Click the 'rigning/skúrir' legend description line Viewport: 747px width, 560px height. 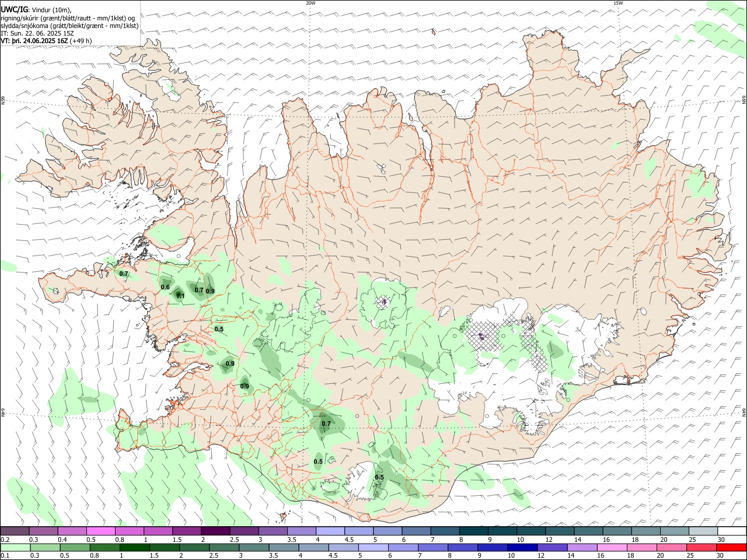68,18
